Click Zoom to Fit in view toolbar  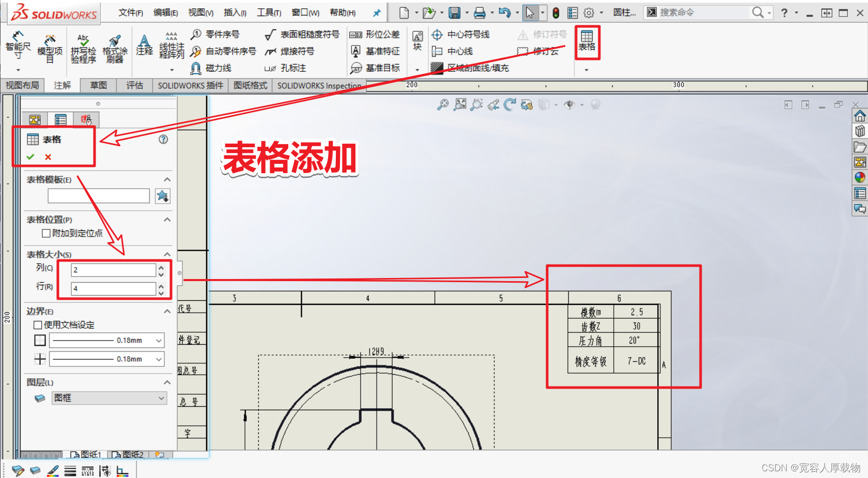460,104
